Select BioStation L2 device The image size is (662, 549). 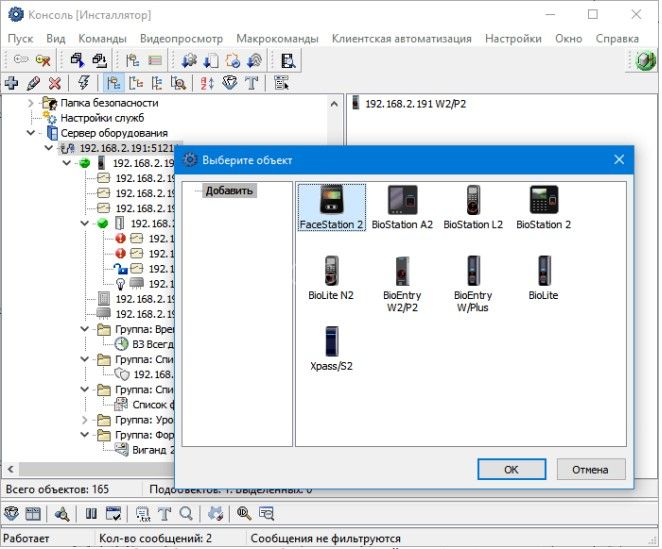[473, 207]
